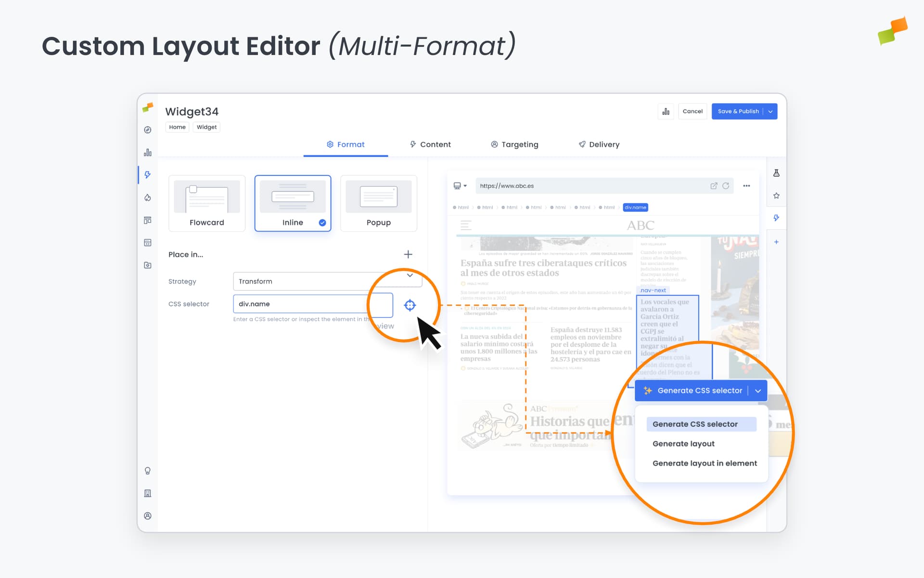Click the Cancel button
Screen dimensions: 924x578
pos(693,111)
